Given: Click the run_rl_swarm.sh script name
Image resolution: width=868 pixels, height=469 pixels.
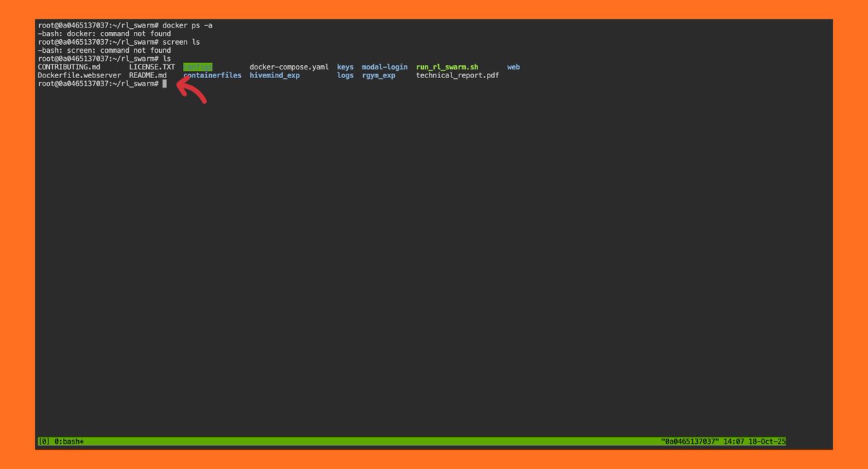Looking at the screenshot, I should 447,67.
